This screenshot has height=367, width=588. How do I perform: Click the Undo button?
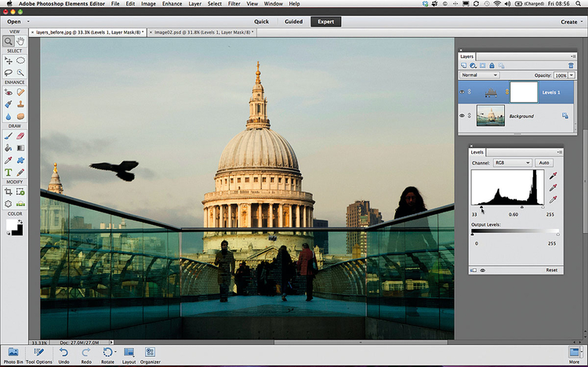pos(64,356)
